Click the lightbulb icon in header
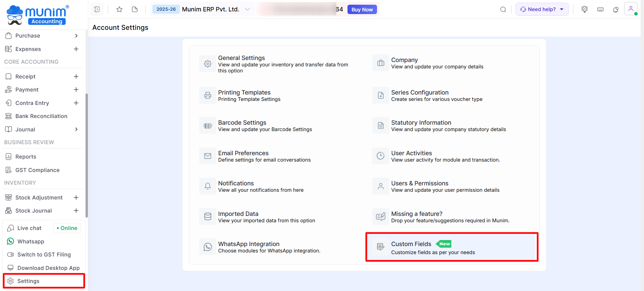 pos(585,9)
